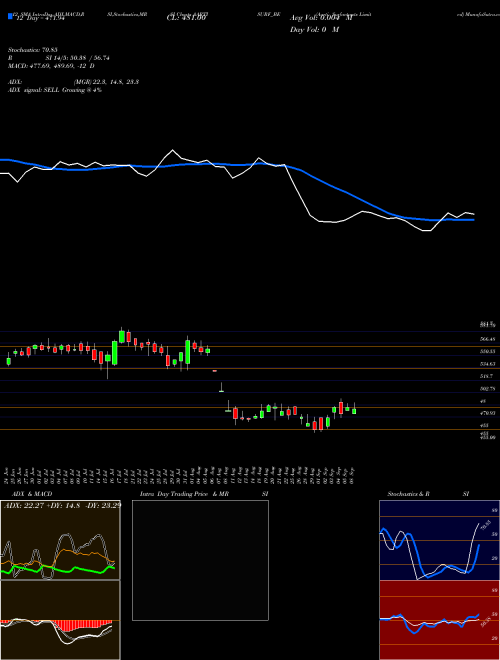The width and height of the screenshot is (500, 660).
Task: Click the 550.55 price axis label
Action: [488, 351]
